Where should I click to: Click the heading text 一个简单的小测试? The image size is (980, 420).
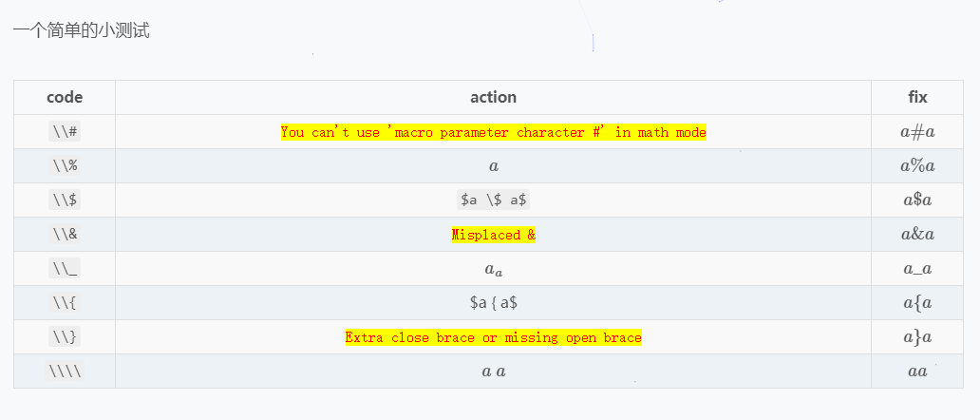tap(81, 31)
